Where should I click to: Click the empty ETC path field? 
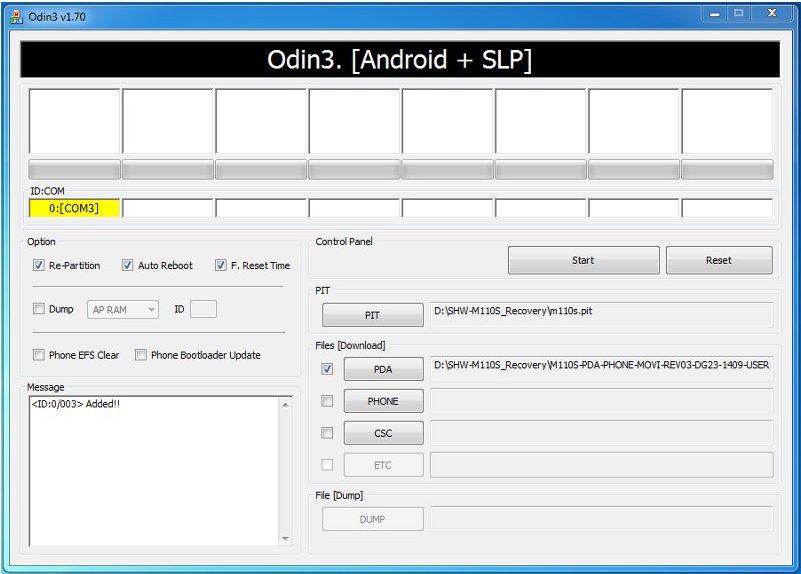[602, 465]
